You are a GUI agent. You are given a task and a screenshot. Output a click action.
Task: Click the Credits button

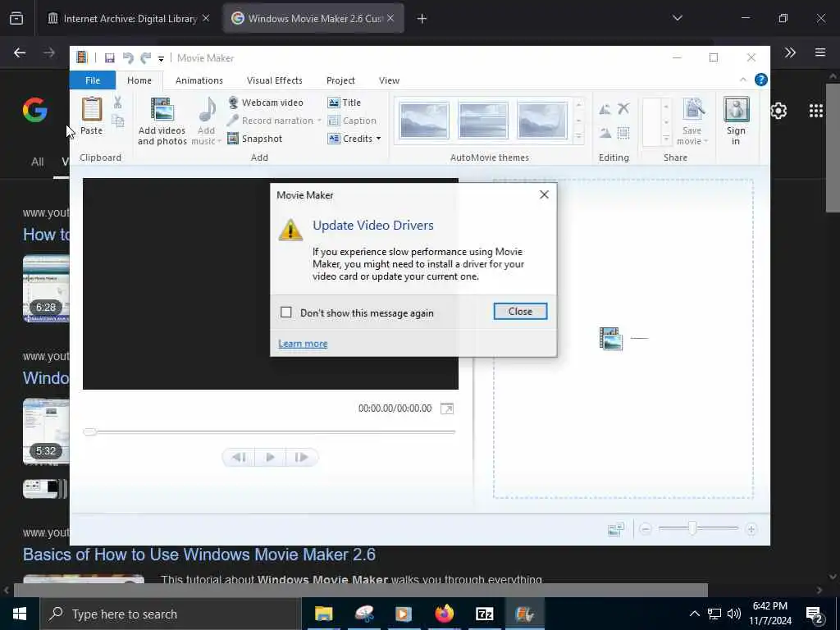(x=350, y=139)
